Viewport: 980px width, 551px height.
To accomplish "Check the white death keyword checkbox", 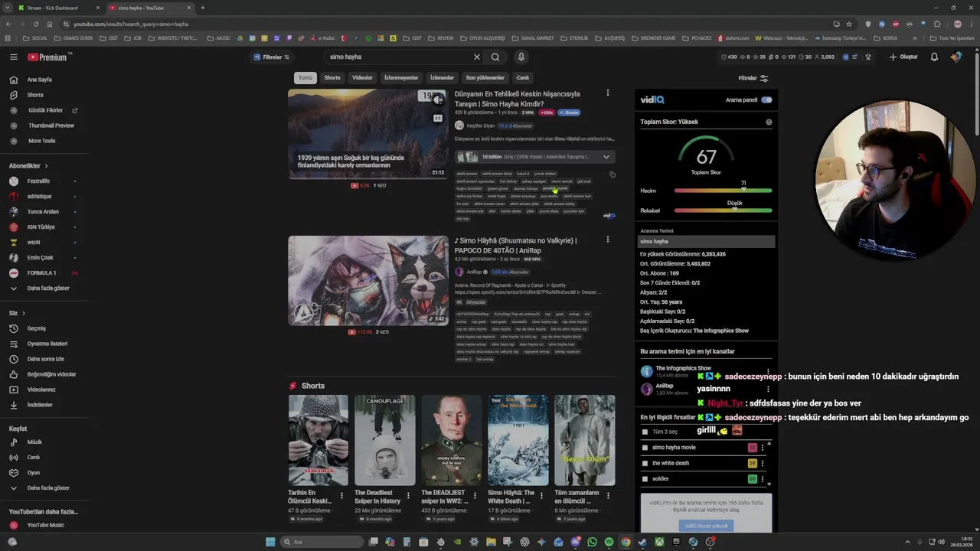I will [x=645, y=463].
